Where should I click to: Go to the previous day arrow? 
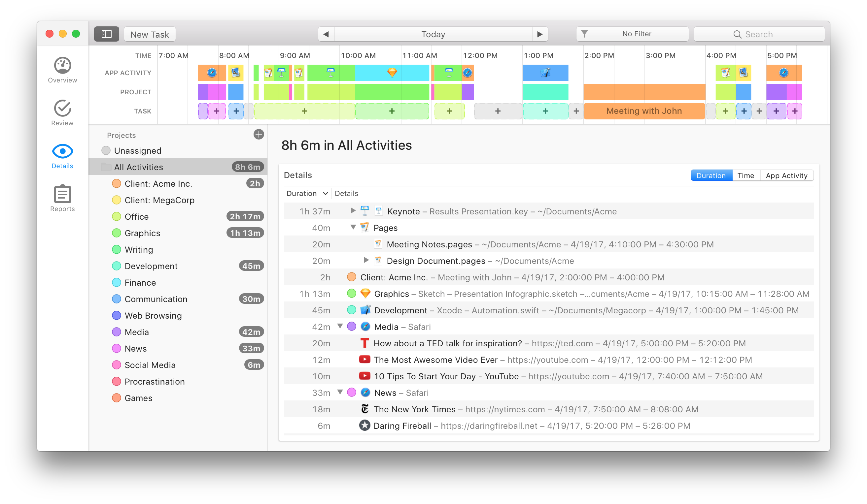click(326, 34)
